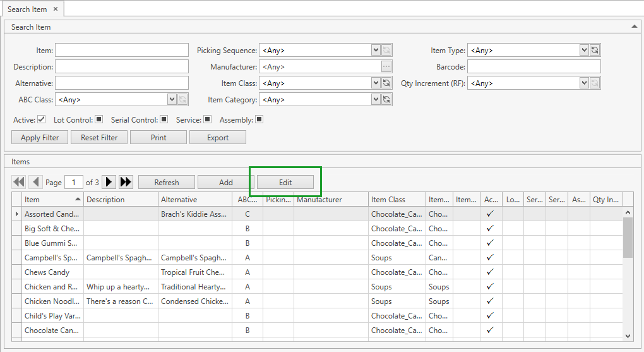Expand the Picking Sequence dropdown
This screenshot has width=644, height=352.
(376, 50)
